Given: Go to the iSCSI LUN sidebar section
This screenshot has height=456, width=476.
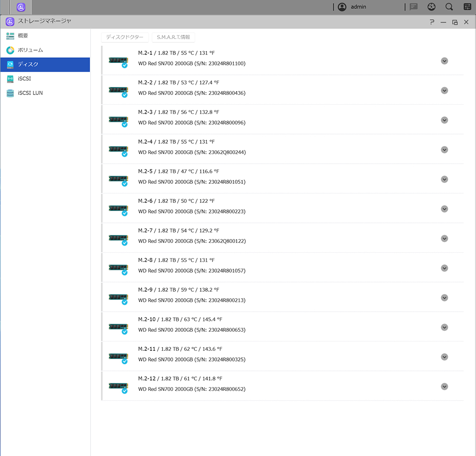Looking at the screenshot, I should [x=45, y=93].
